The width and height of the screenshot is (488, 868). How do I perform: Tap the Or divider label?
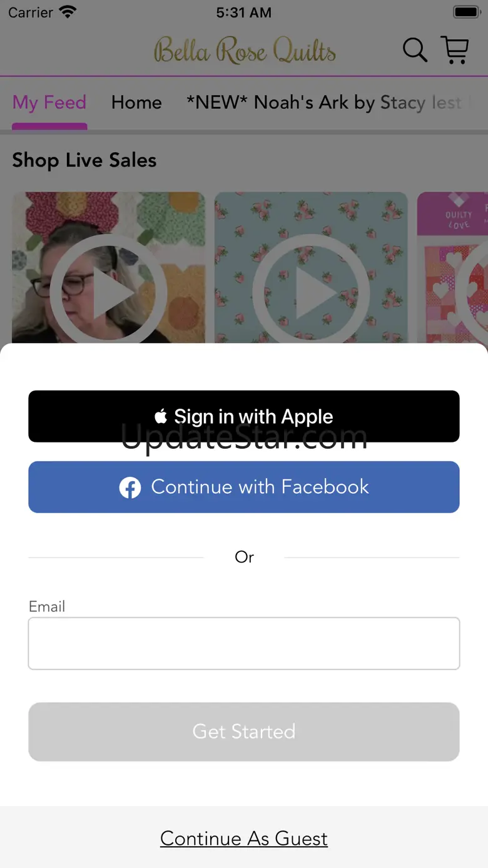point(244,557)
